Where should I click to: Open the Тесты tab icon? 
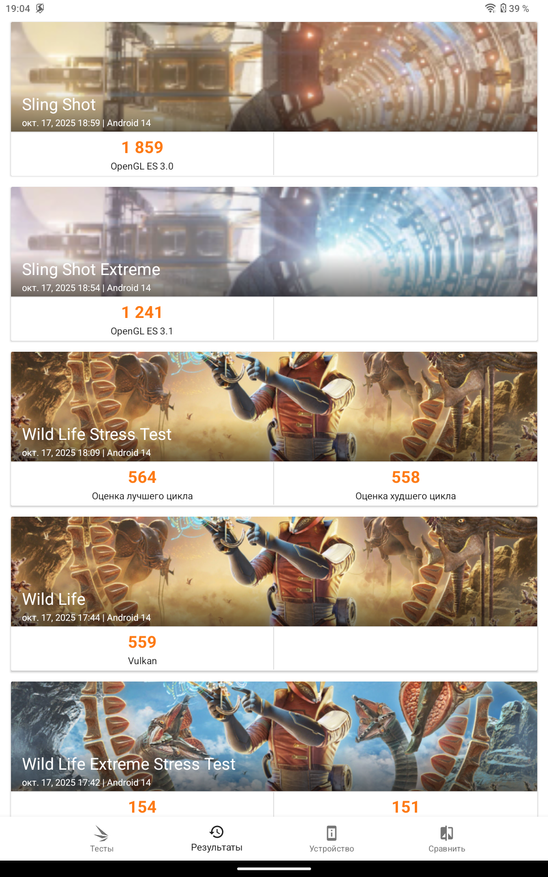[x=101, y=833]
